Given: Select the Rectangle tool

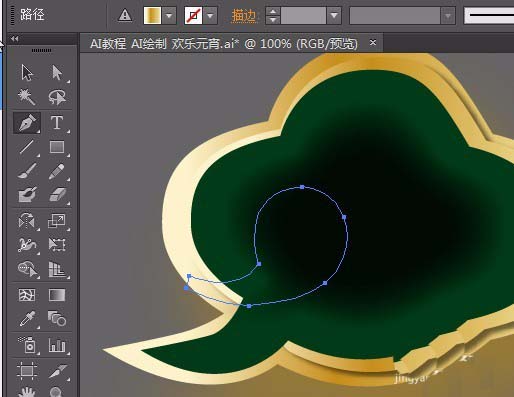Looking at the screenshot, I should [x=57, y=147].
